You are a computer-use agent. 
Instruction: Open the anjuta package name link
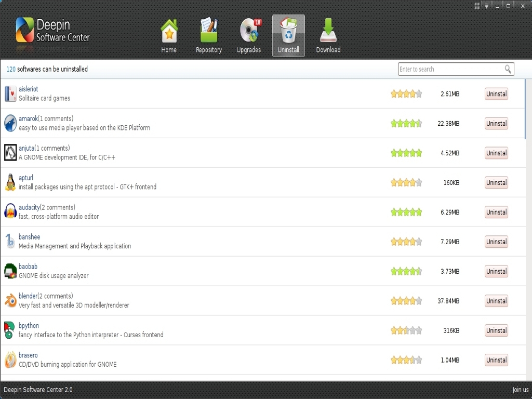[x=26, y=148]
